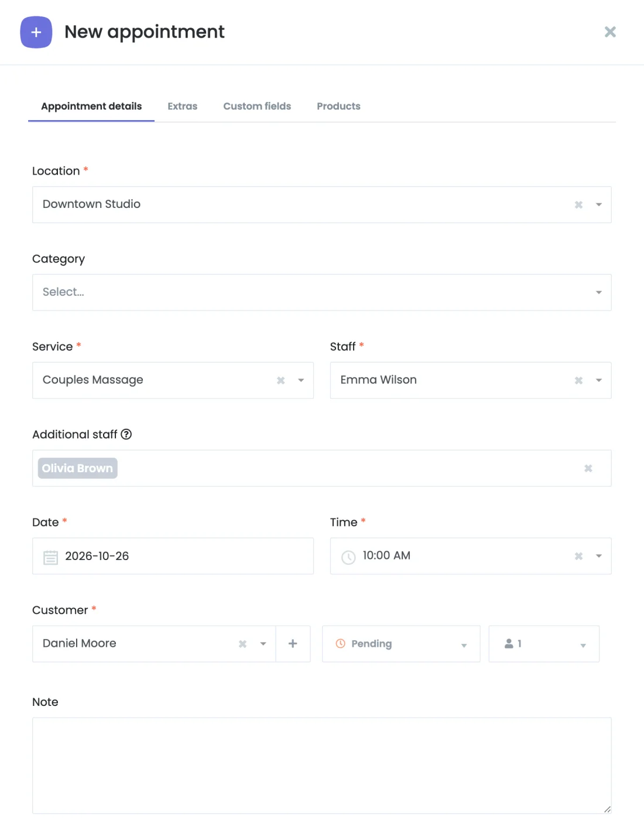Add a new customer with plus button
This screenshot has height=826, width=644.
[x=293, y=644]
